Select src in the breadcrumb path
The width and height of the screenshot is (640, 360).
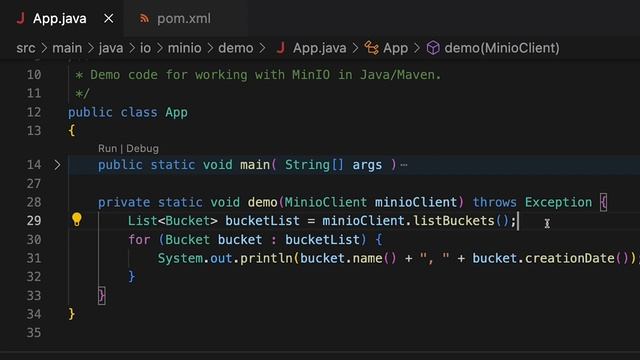pyautogui.click(x=26, y=48)
